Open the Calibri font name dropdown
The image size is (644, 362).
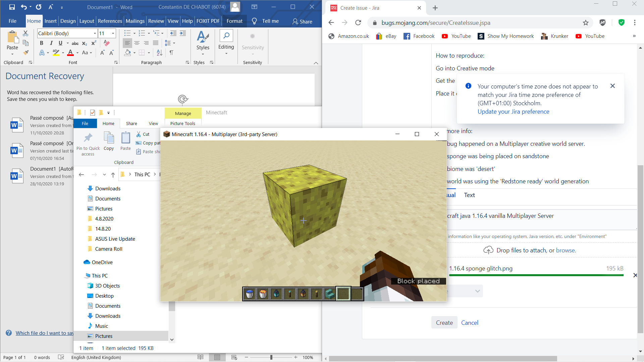click(95, 34)
